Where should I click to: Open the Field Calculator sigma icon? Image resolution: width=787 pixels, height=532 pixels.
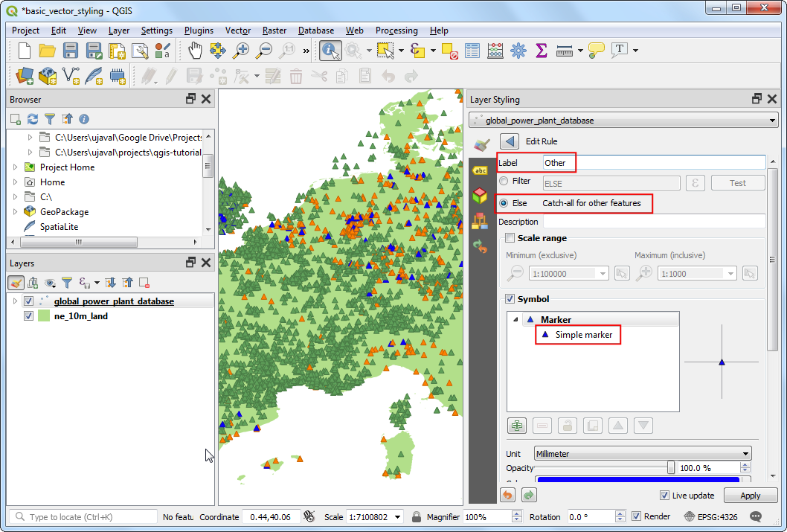point(541,51)
